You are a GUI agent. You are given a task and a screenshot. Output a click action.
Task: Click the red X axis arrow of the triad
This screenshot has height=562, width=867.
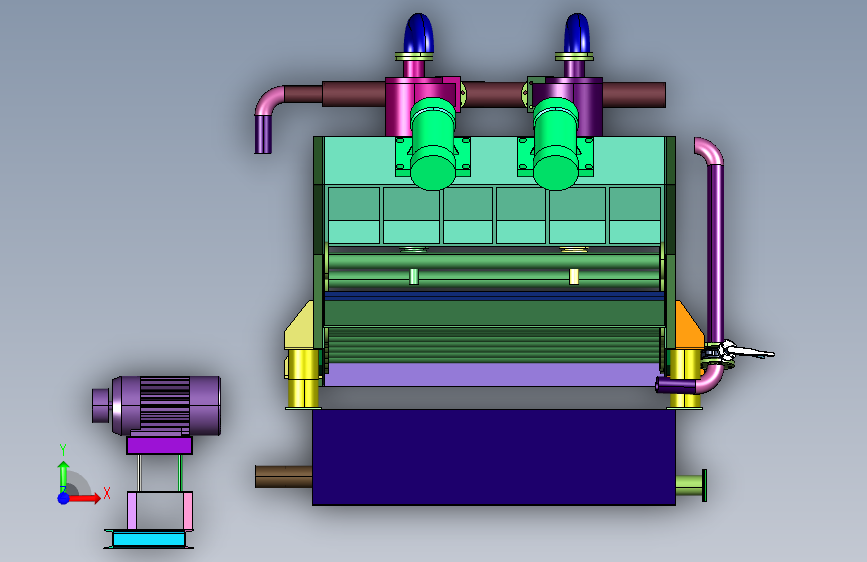click(x=84, y=498)
